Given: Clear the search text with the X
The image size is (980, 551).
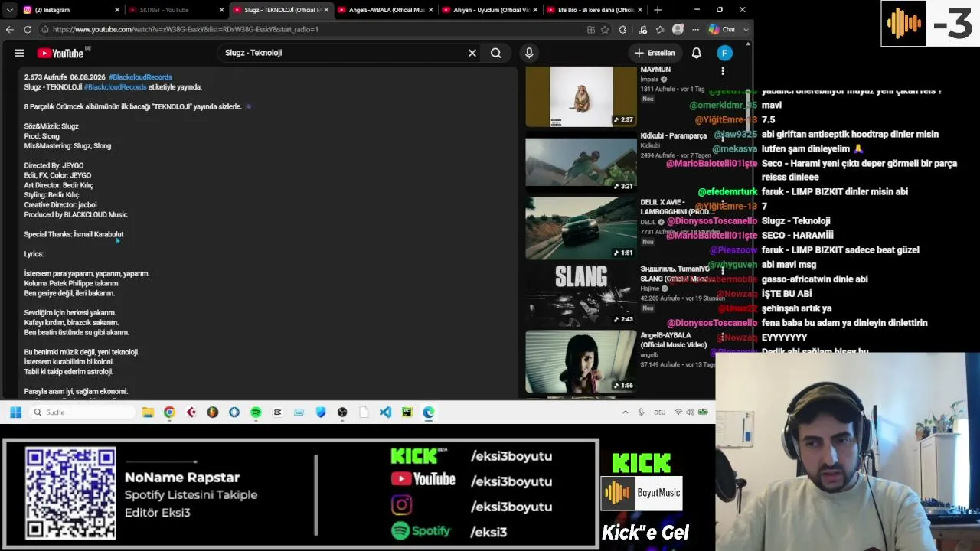Looking at the screenshot, I should coord(472,53).
